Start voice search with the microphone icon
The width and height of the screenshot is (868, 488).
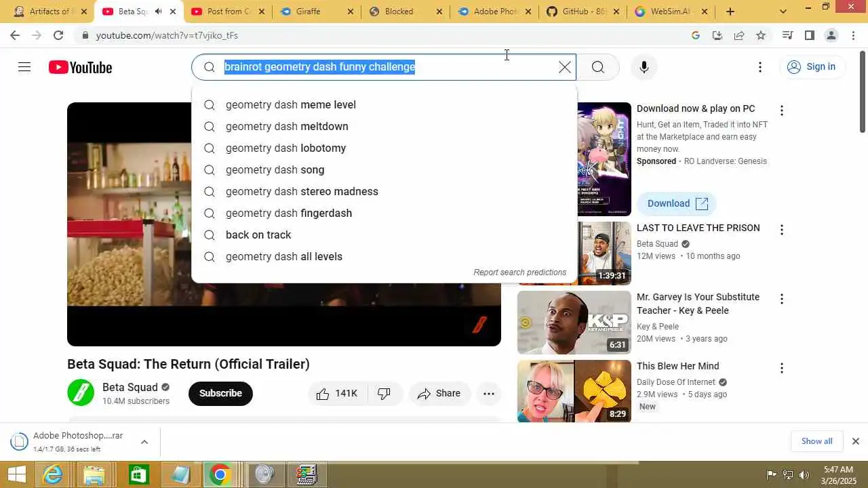click(644, 67)
